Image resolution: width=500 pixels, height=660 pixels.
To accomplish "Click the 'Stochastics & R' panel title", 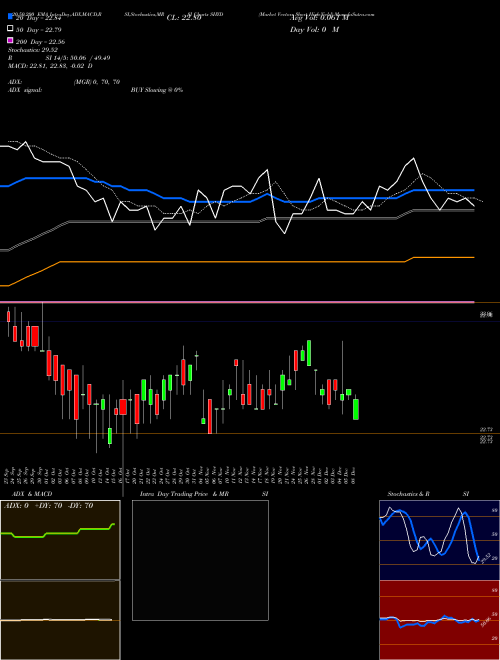I will pyautogui.click(x=408, y=494).
